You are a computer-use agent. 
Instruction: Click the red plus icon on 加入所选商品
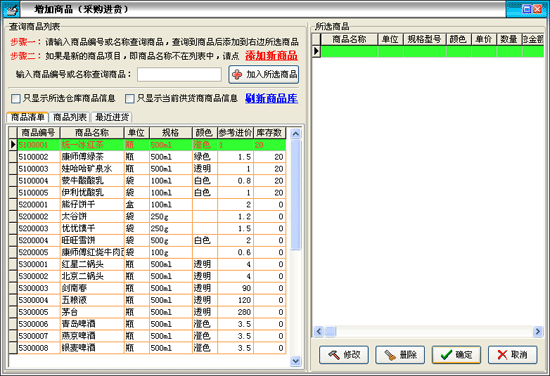click(x=237, y=74)
